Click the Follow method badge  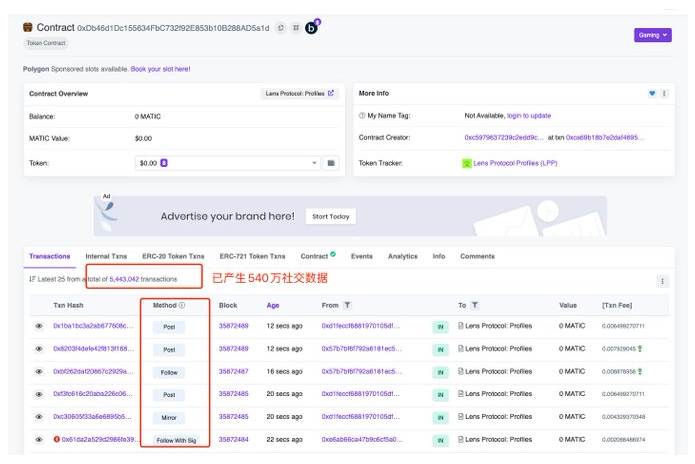click(x=169, y=373)
